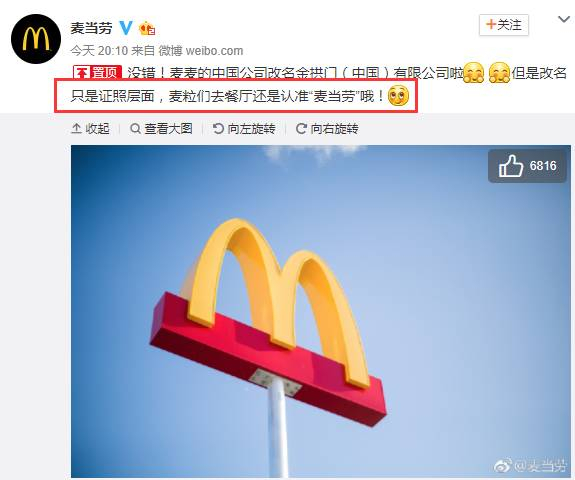Click the rotate-left arrow icon

pos(218,128)
